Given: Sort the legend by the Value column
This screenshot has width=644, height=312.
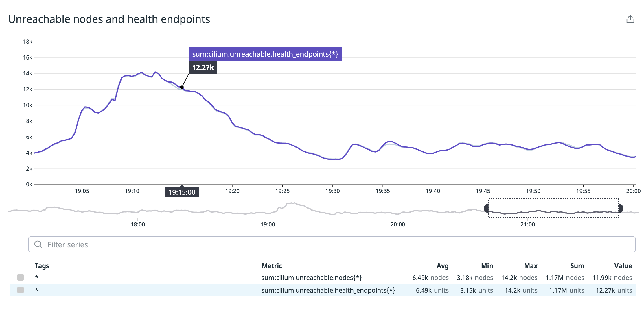Looking at the screenshot, I should pos(623,266).
